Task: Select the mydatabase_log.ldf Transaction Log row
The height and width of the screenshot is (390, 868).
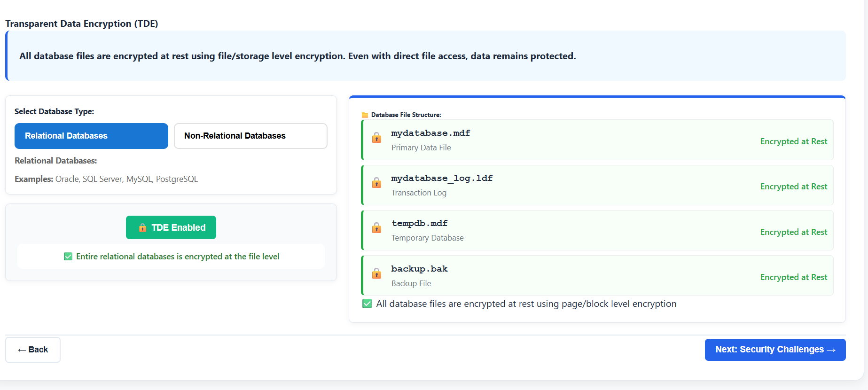Action: (564, 185)
